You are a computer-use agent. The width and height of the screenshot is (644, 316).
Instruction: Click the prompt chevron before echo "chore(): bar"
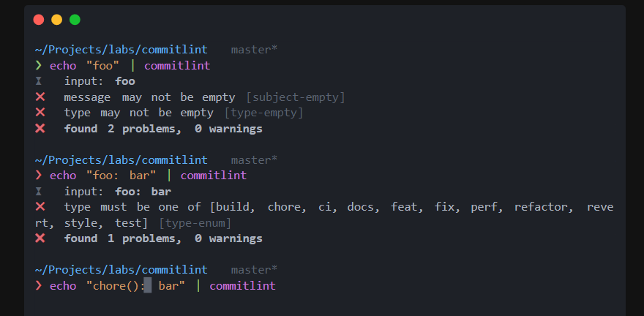pos(39,285)
